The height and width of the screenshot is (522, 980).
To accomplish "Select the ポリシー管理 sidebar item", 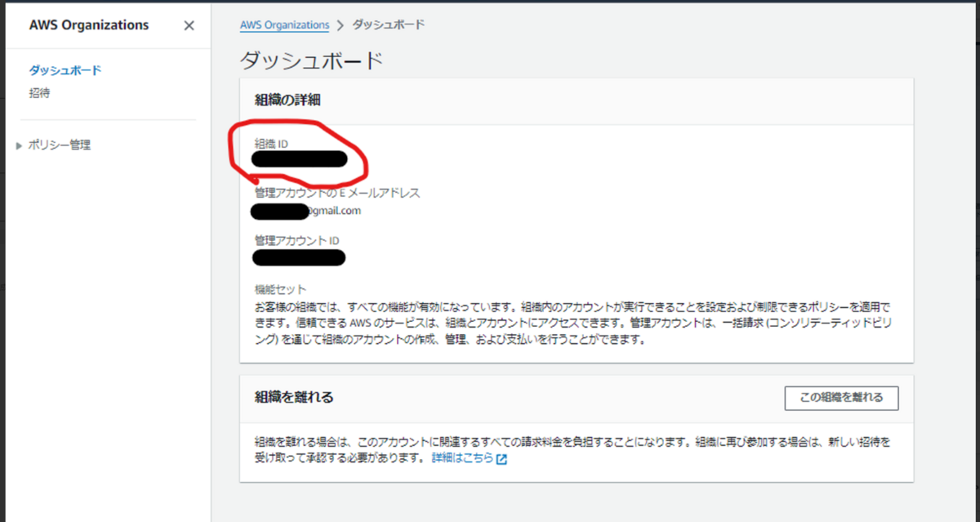I will point(60,145).
